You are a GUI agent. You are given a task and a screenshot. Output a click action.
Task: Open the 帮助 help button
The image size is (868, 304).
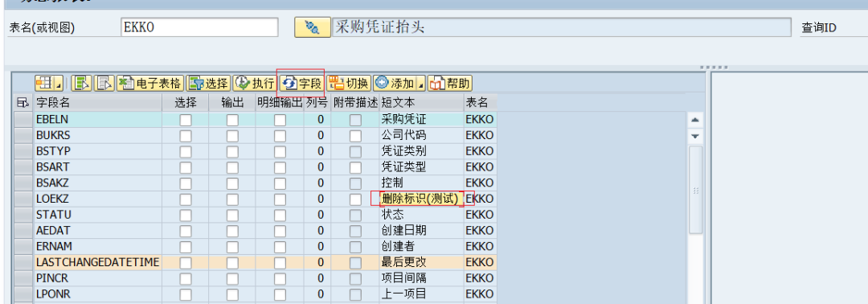coord(450,84)
